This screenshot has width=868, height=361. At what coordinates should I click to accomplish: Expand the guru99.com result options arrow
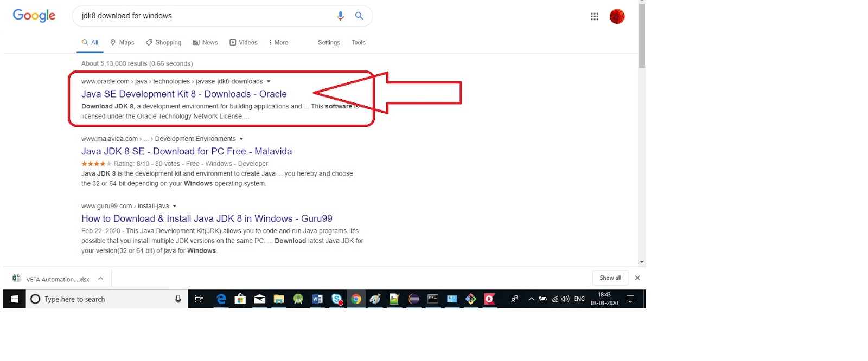pyautogui.click(x=175, y=206)
